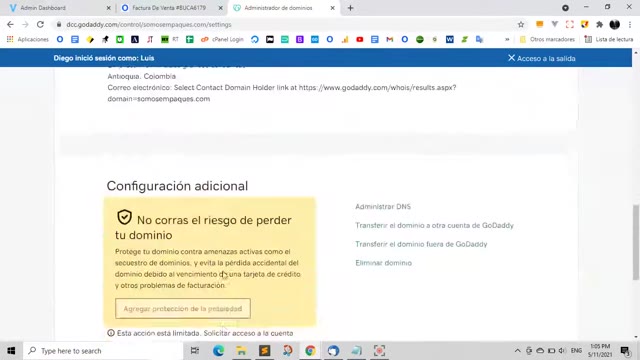
Task: Open Lista de lectura
Action: pos(609,40)
